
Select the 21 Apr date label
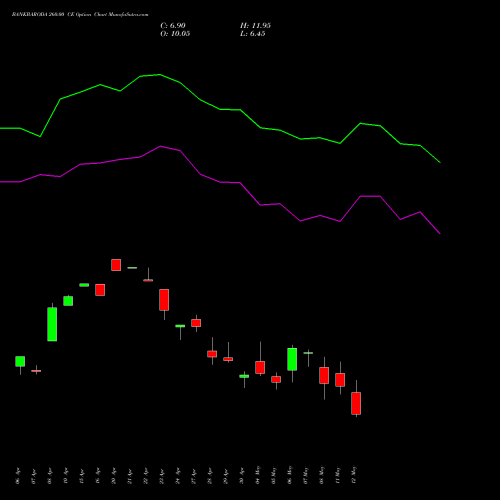(130, 476)
